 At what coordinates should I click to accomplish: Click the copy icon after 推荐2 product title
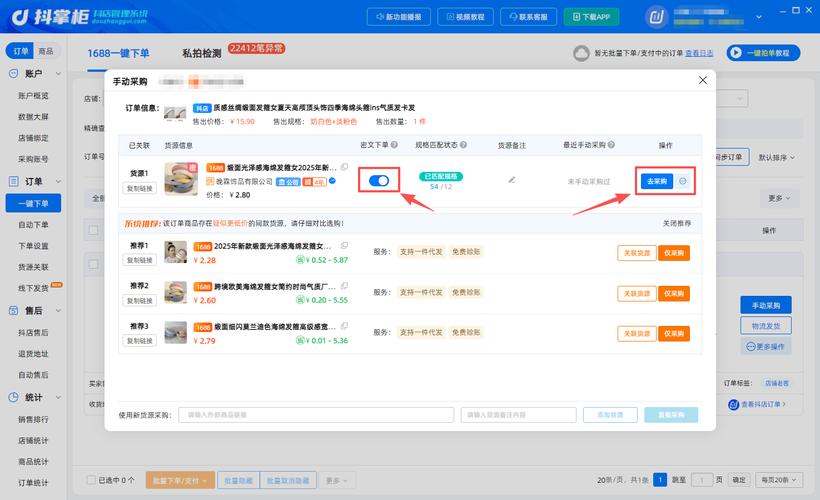[x=344, y=286]
